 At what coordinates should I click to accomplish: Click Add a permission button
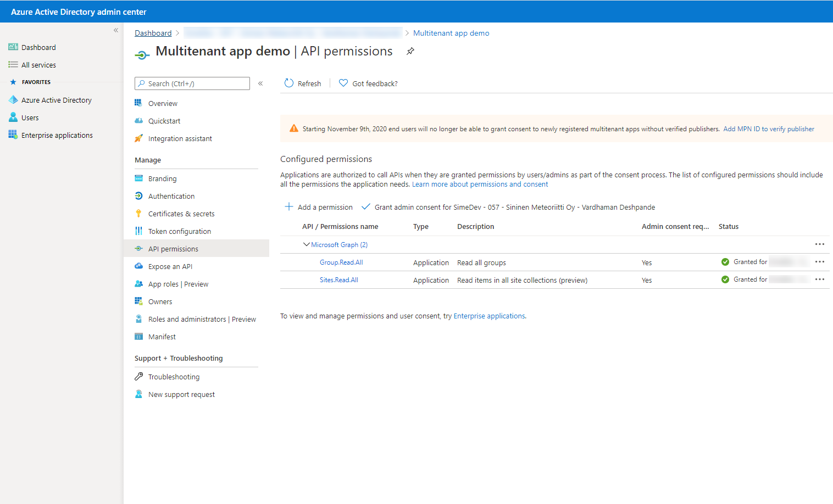click(319, 207)
